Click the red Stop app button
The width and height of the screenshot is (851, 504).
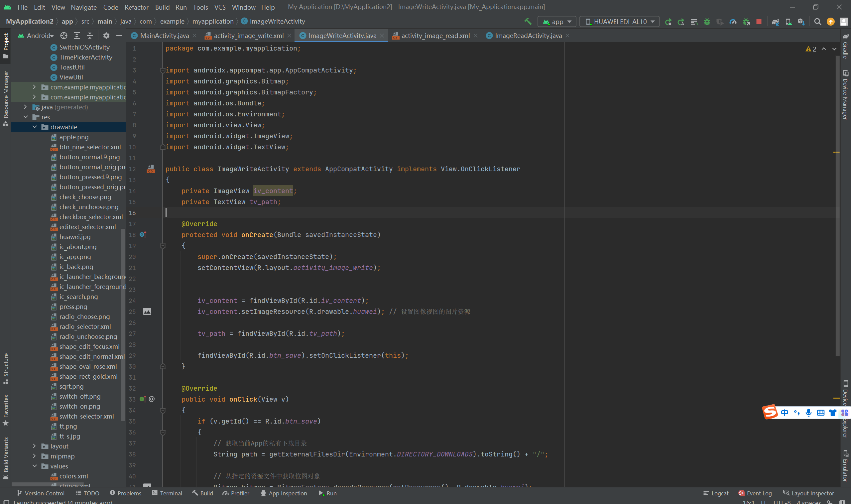[759, 21]
